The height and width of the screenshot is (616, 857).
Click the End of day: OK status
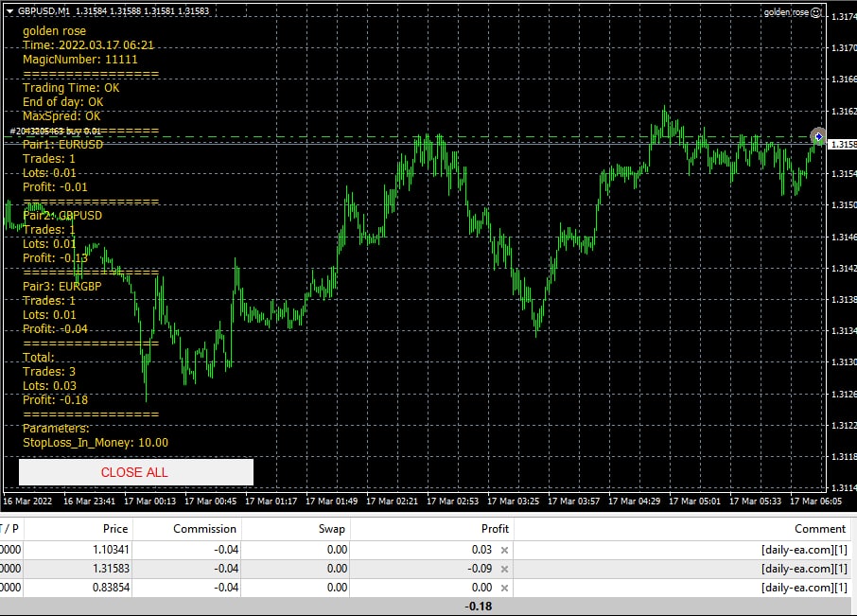click(62, 102)
